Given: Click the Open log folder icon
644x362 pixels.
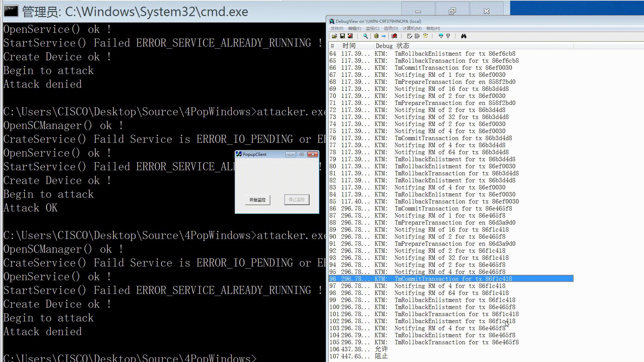Looking at the screenshot, I should [x=334, y=36].
